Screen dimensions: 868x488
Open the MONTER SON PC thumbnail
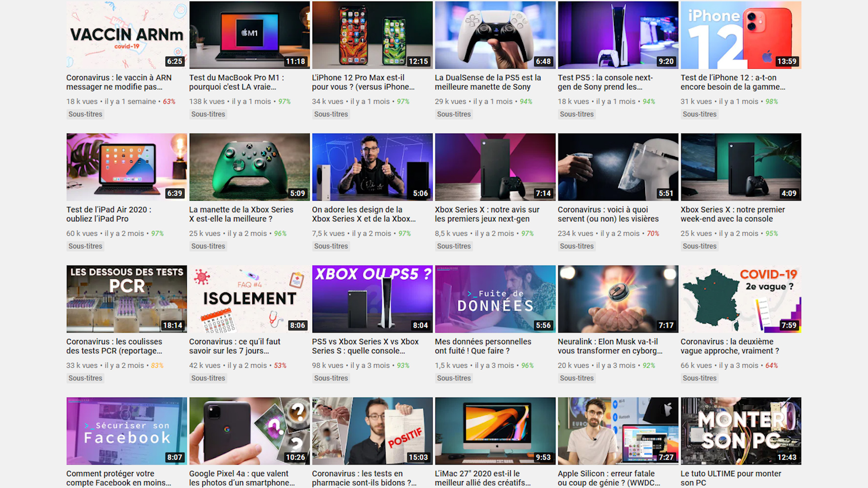coord(741,431)
